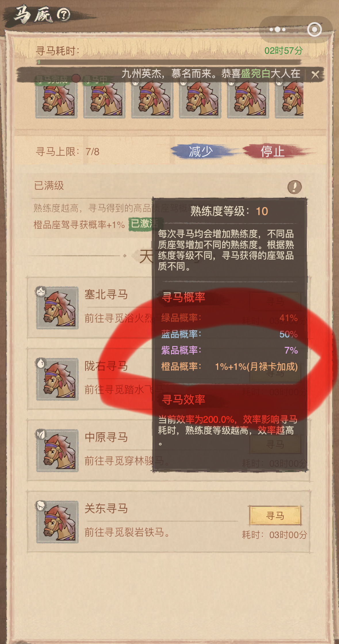Tap the 陇右寻马 horse icon
This screenshot has height=644, width=339.
[57, 379]
